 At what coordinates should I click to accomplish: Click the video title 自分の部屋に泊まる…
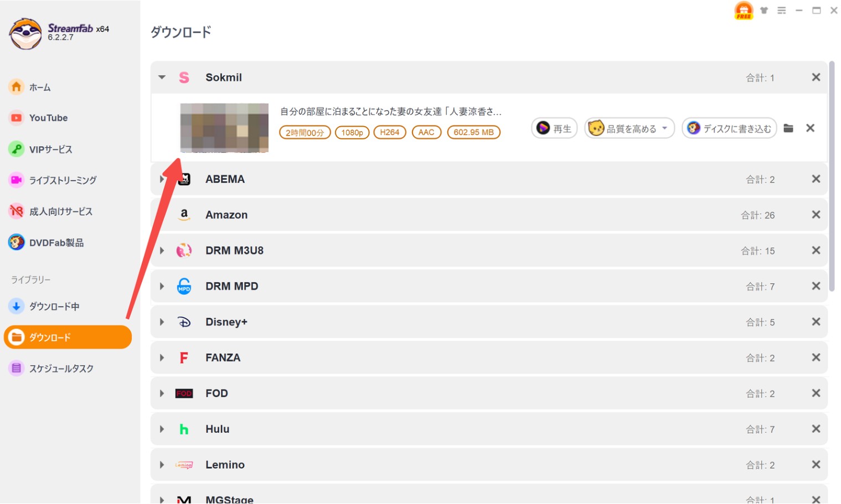(390, 112)
